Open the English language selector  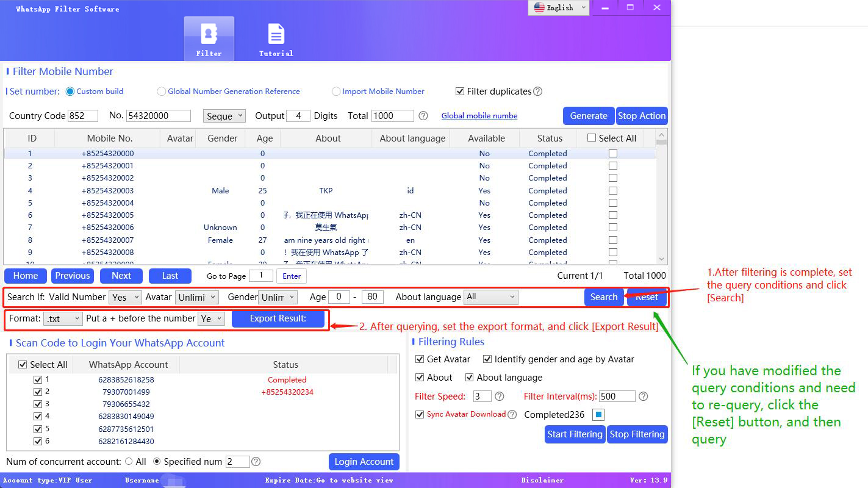point(559,7)
